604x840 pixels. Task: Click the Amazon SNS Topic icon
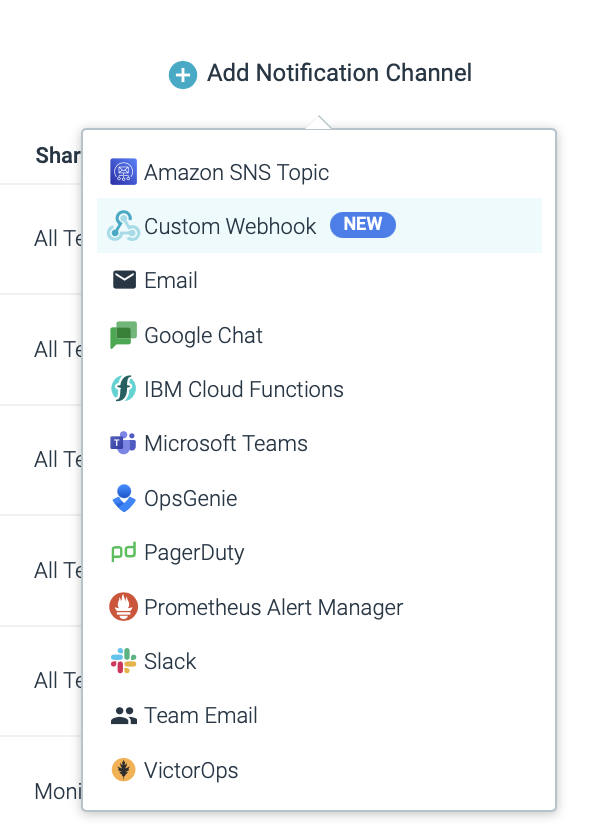(123, 171)
